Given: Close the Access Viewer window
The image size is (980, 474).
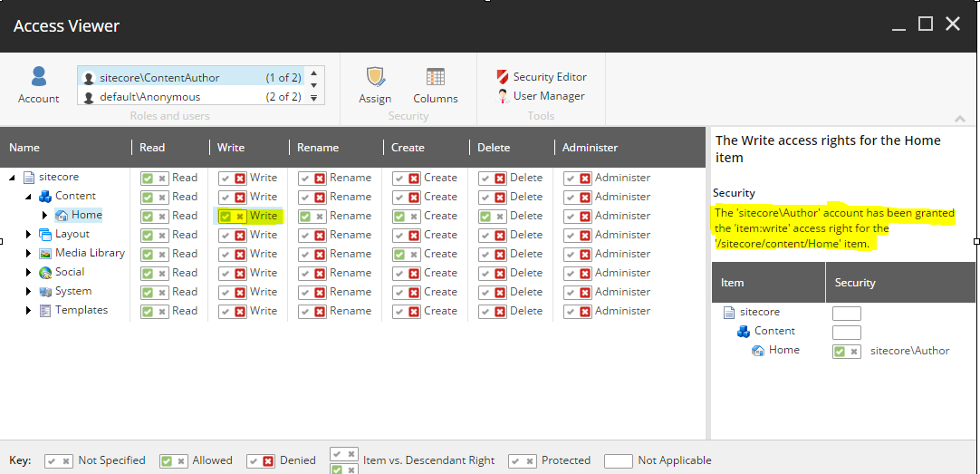Looking at the screenshot, I should [x=953, y=24].
